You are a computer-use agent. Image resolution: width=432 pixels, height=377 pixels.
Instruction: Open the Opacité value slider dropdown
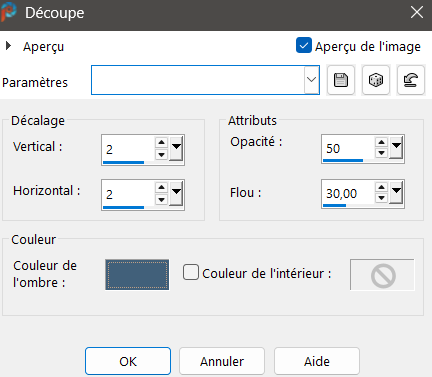[396, 147]
